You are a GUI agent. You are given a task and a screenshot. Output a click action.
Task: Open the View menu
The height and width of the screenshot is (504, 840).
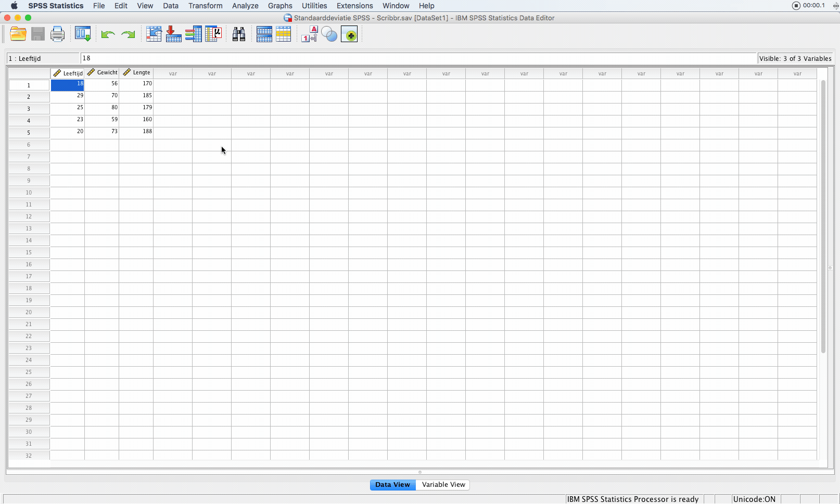pos(145,6)
